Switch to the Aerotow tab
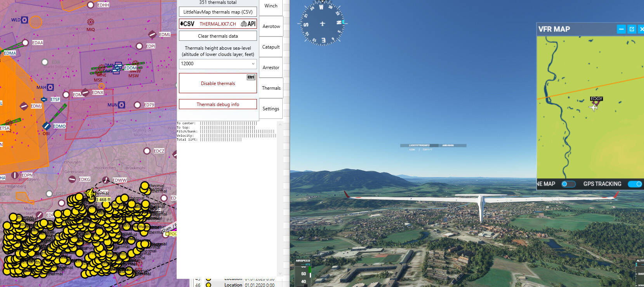 [271, 26]
